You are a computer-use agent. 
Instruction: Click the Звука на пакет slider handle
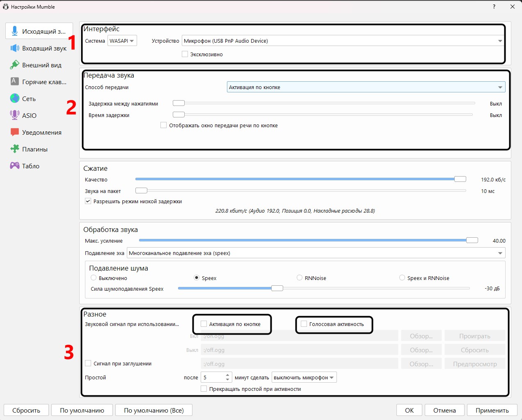click(141, 190)
